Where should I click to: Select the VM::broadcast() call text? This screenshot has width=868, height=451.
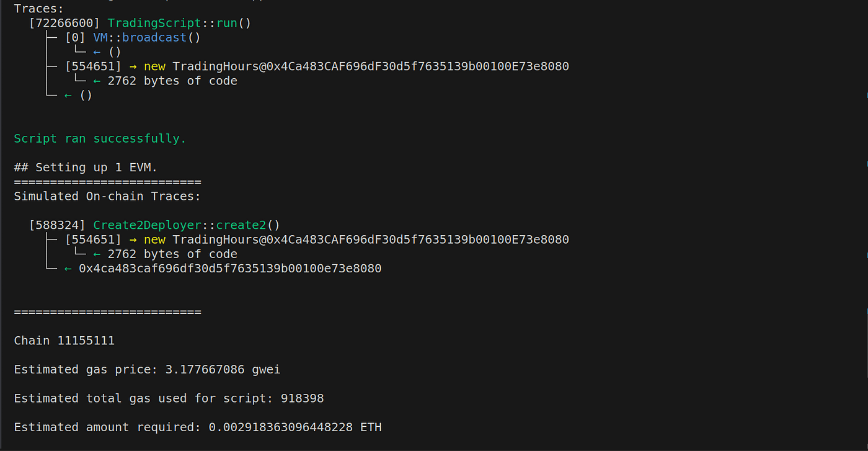[147, 38]
